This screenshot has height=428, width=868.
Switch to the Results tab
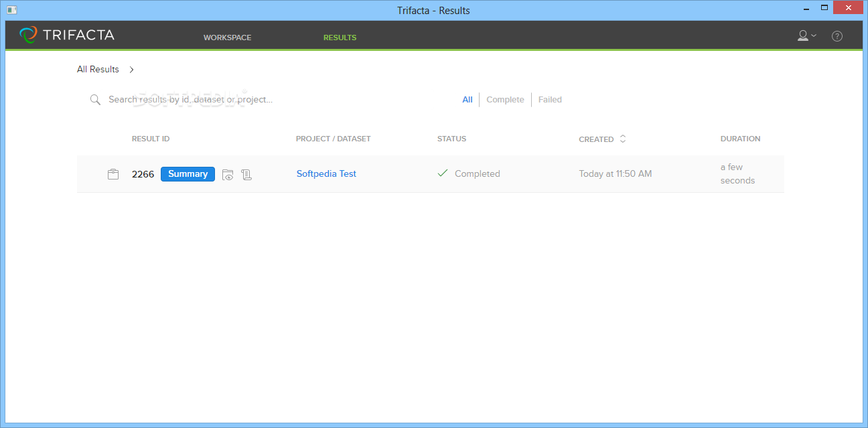340,38
